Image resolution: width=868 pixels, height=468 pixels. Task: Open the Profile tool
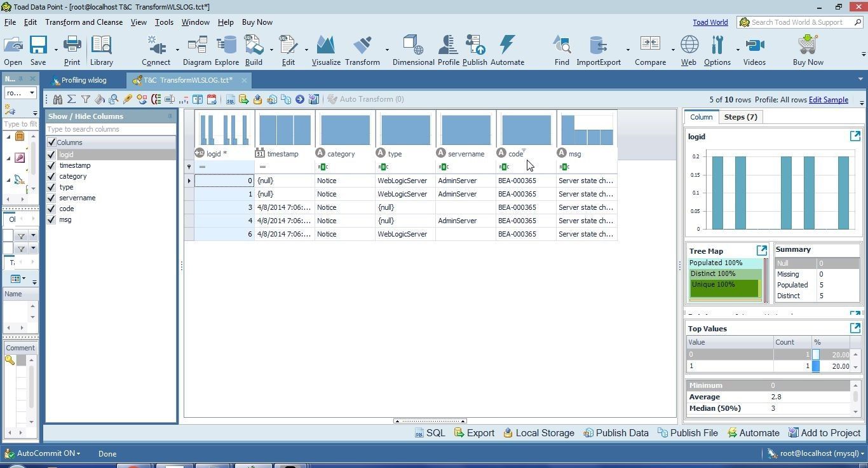(448, 51)
